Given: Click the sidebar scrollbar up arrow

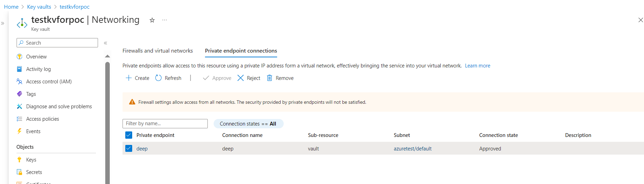Looking at the screenshot, I should click(107, 56).
